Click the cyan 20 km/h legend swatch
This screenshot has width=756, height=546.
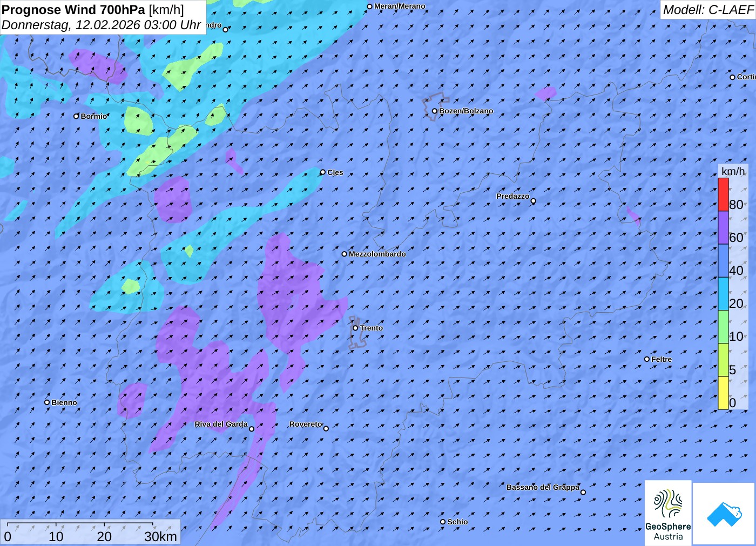[723, 294]
